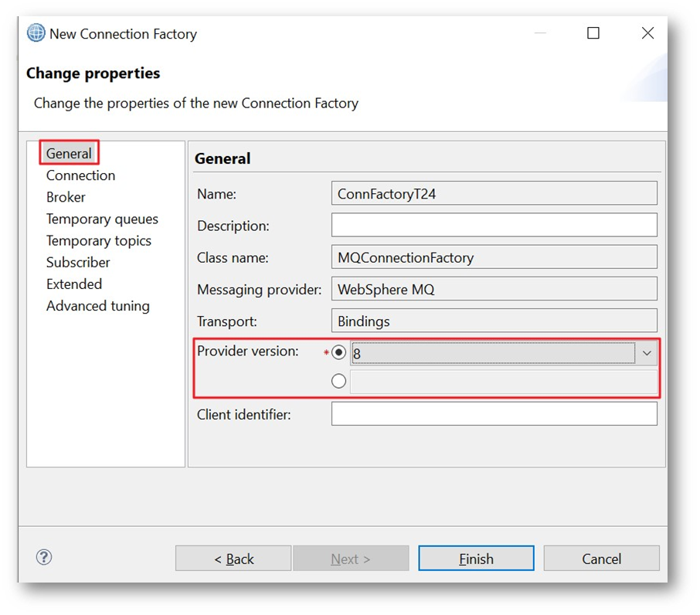700x615 pixels.
Task: Select the provider version 8 radio button
Action: click(x=338, y=353)
